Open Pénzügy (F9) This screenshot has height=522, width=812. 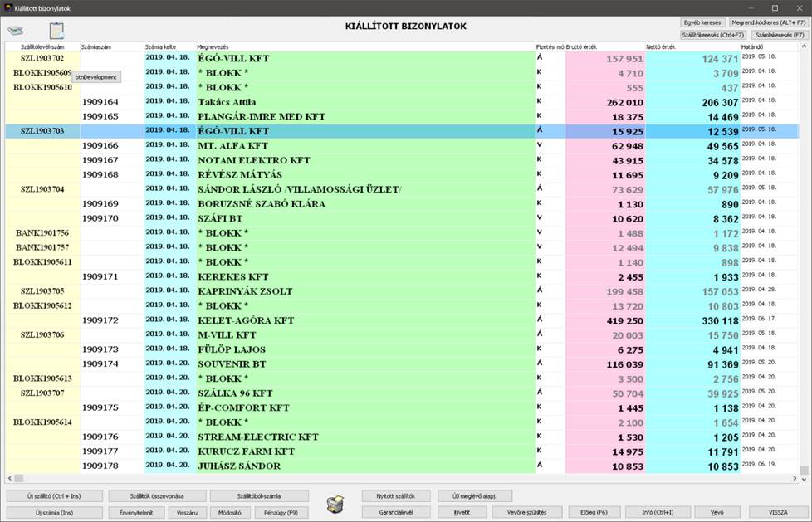(281, 513)
